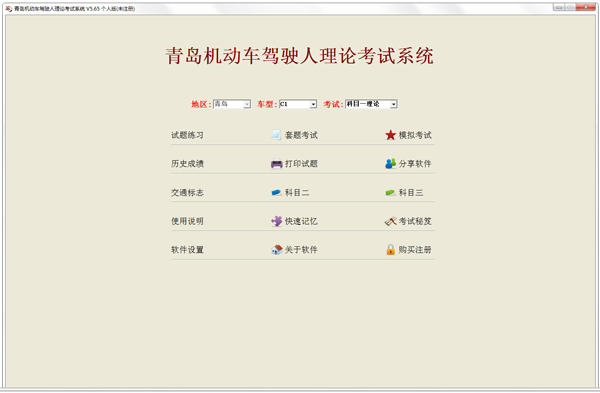Click the blue people icon for 分享软件
Image resolution: width=600 pixels, height=393 pixels.
390,164
